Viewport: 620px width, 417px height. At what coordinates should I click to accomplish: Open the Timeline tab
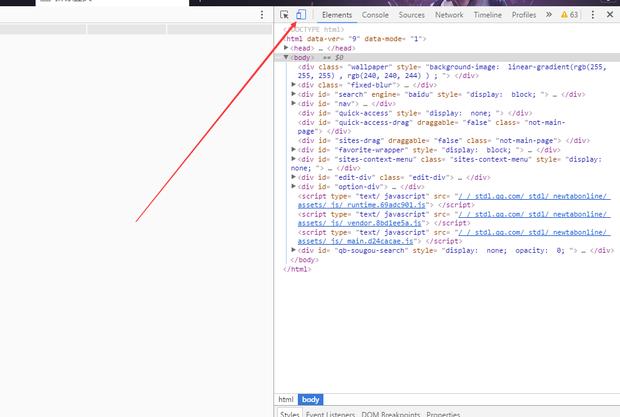coord(488,15)
